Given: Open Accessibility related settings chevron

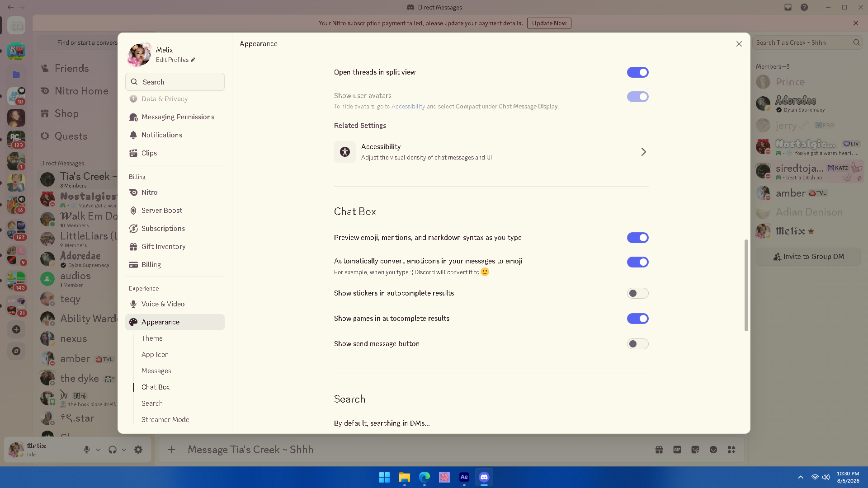Looking at the screenshot, I should (643, 152).
